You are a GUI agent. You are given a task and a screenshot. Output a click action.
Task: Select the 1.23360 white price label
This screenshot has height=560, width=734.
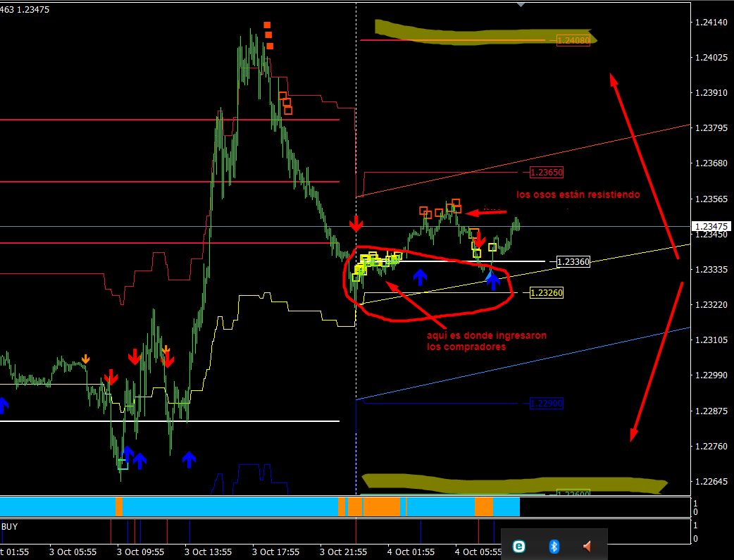coord(573,261)
